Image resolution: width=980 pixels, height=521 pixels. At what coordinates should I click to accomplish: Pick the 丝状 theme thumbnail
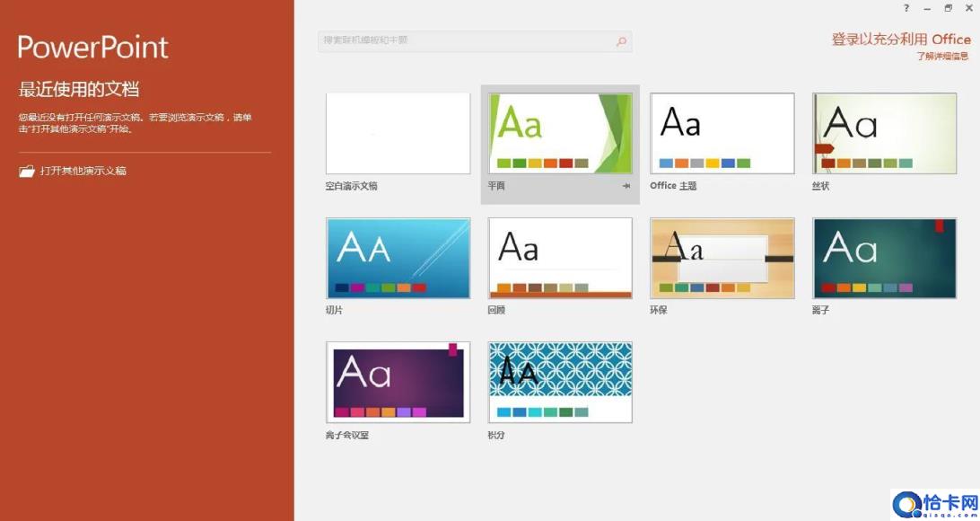coord(884,134)
